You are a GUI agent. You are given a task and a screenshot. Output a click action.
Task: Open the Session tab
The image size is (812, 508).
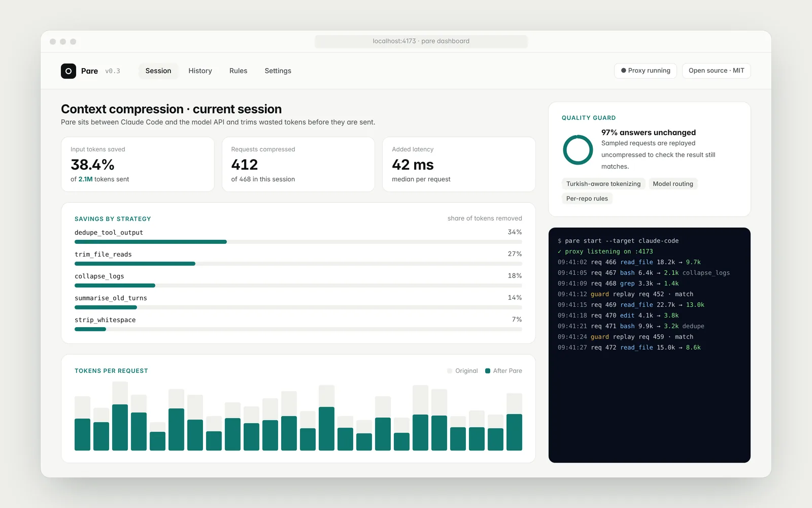tap(158, 71)
